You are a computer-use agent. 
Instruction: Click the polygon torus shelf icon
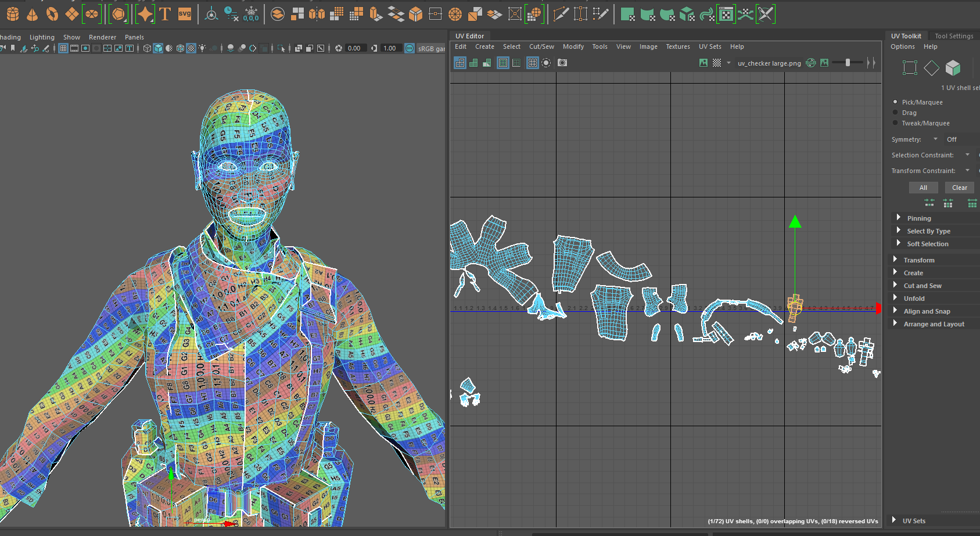click(x=52, y=14)
